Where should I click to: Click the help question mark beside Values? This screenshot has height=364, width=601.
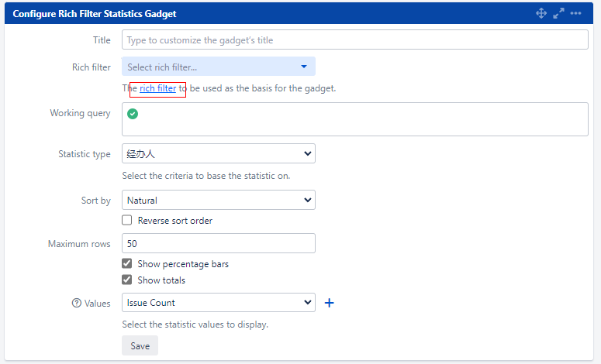[76, 303]
